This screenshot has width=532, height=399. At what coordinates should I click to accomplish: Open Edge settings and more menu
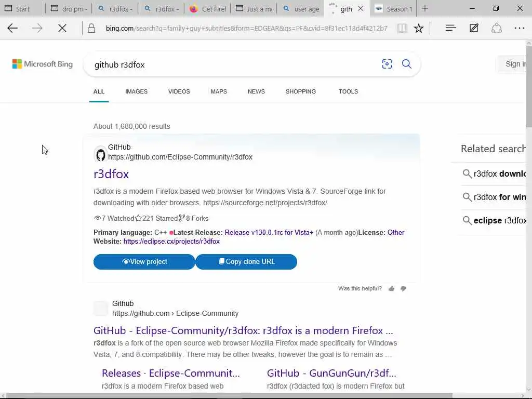520,28
